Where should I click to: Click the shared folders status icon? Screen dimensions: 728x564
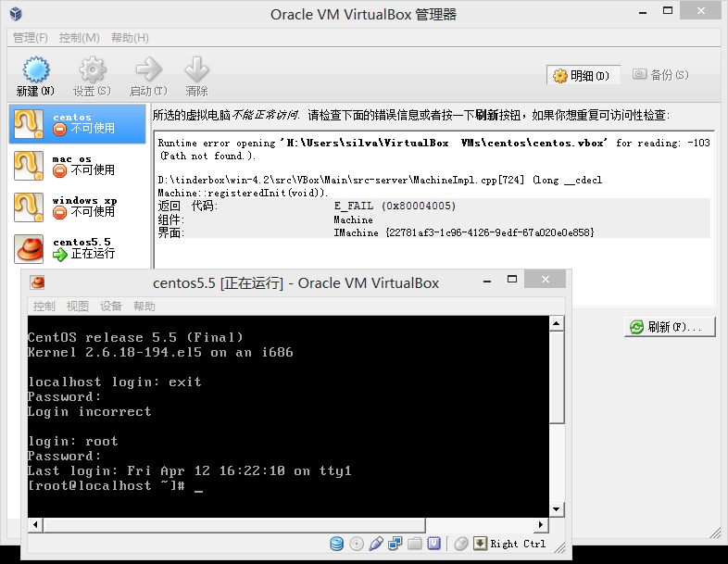(415, 544)
